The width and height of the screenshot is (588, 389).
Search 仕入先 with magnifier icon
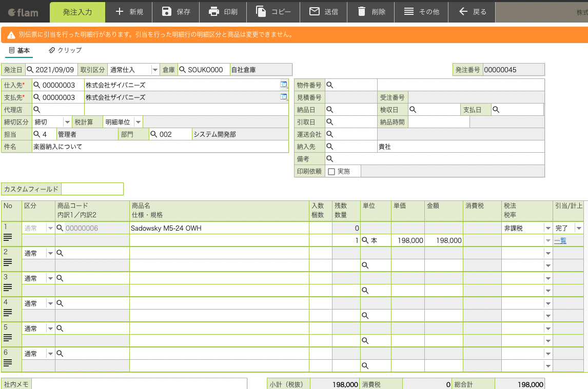(x=37, y=85)
